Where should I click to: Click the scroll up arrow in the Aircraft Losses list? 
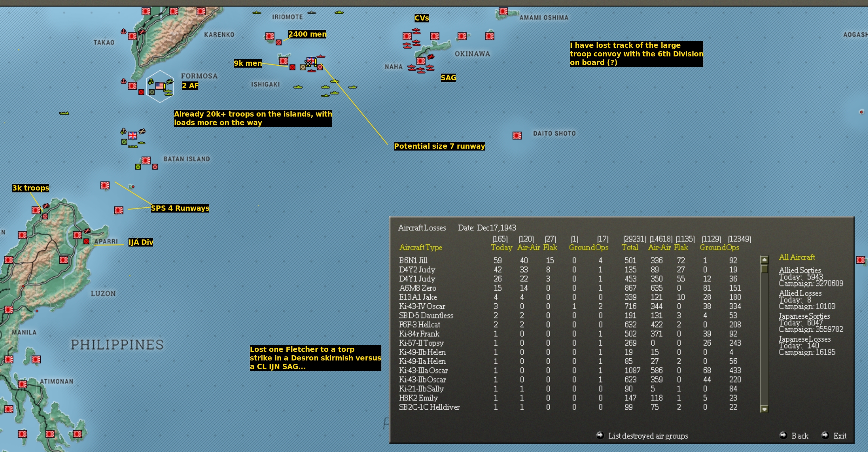coord(764,260)
